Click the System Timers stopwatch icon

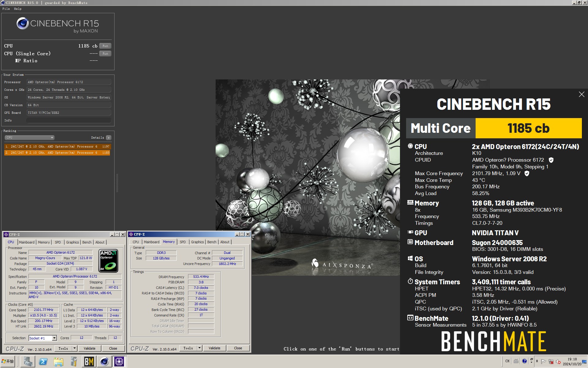click(x=410, y=281)
